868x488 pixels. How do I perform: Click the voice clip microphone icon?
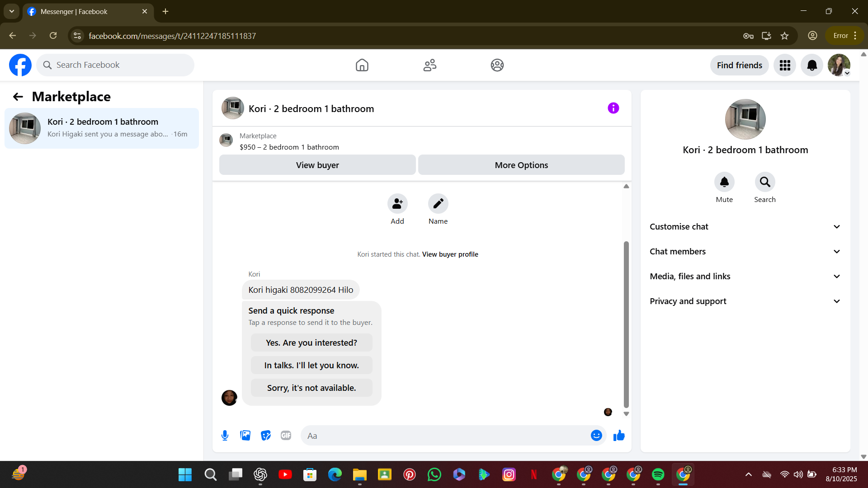(x=225, y=436)
